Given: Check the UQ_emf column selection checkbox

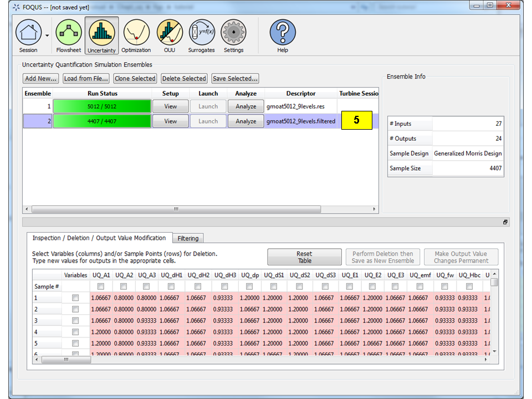Looking at the screenshot, I should click(x=420, y=286).
